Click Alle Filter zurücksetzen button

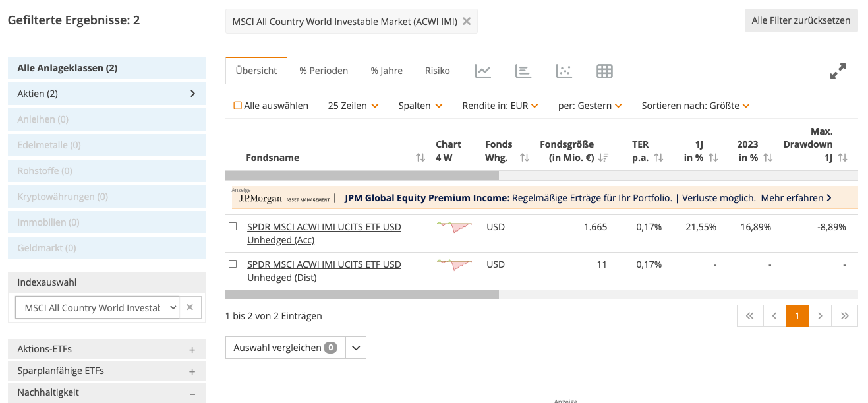click(x=801, y=20)
